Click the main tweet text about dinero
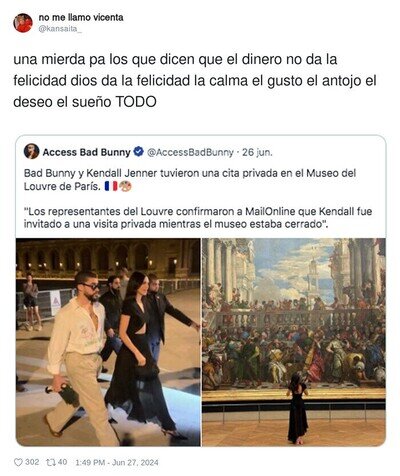Image resolution: width=400 pixels, height=476 pixels. pyautogui.click(x=195, y=80)
